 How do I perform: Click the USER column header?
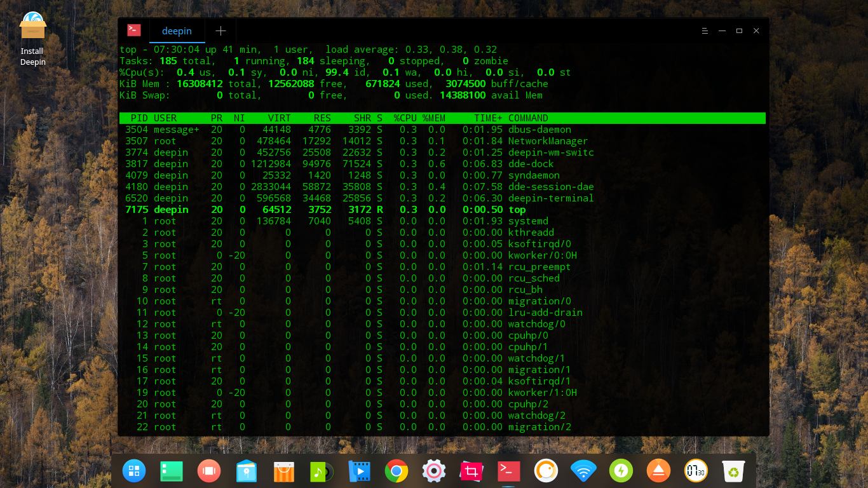[x=165, y=118]
